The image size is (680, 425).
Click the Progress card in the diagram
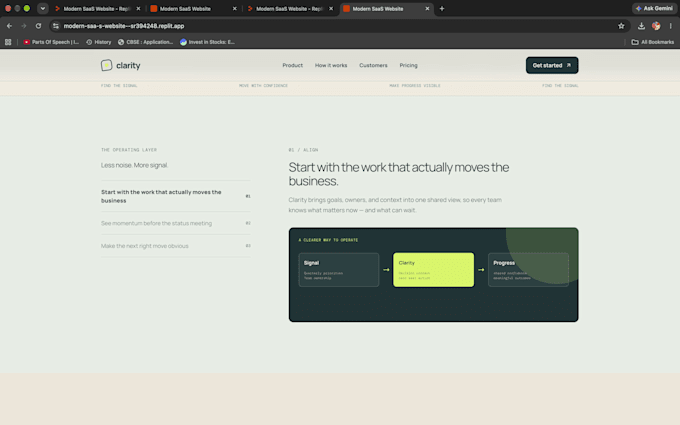(x=528, y=270)
